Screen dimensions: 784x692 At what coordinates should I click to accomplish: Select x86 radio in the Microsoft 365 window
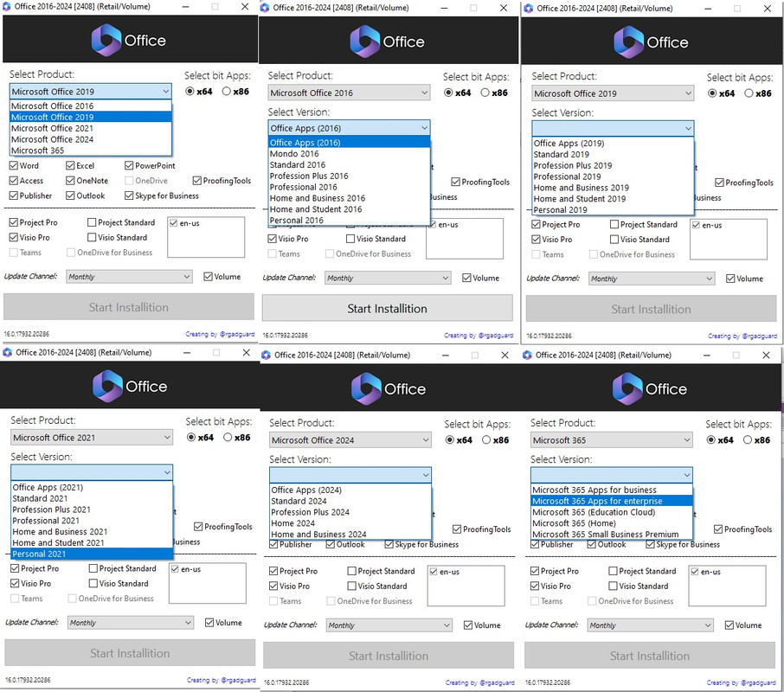coord(748,440)
